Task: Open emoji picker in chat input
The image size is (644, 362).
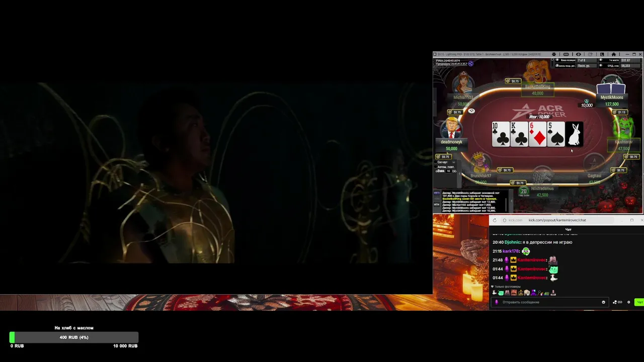Action: tap(603, 302)
